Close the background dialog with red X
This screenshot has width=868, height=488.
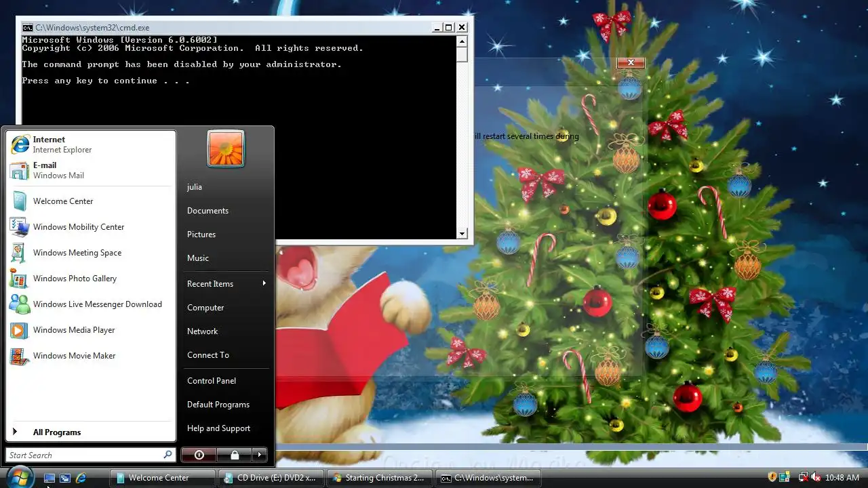631,62
